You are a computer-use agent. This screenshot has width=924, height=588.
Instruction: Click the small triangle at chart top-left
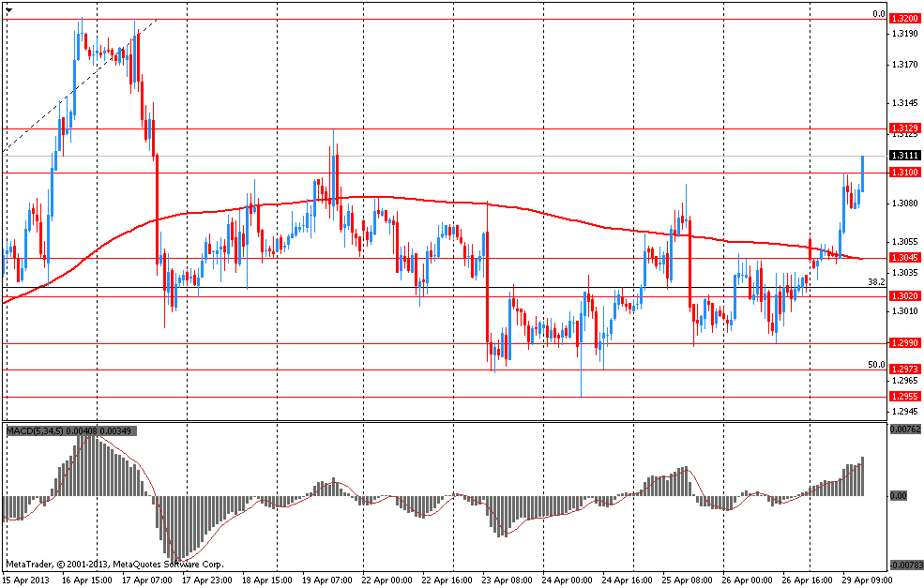click(8, 8)
